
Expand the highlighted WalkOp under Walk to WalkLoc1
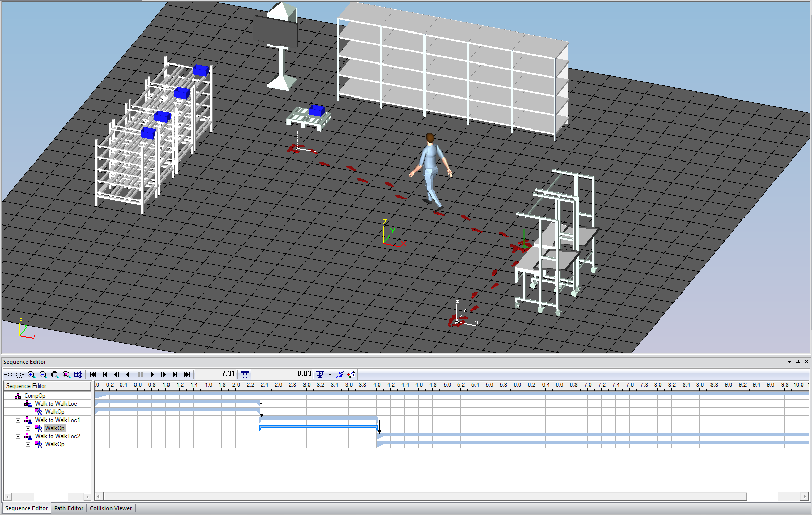tap(28, 428)
